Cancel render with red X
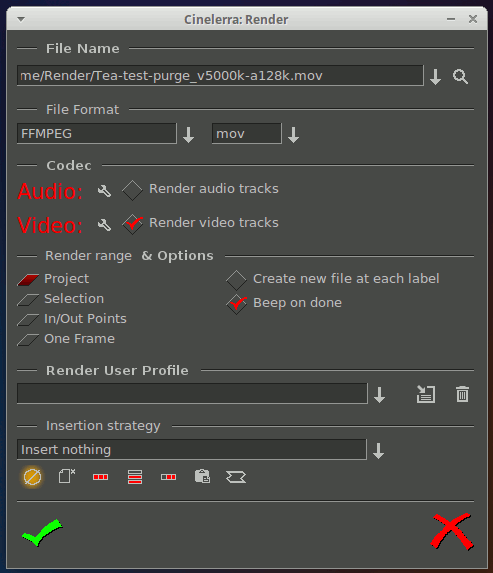Screen dimensions: 493x573 click(452, 532)
